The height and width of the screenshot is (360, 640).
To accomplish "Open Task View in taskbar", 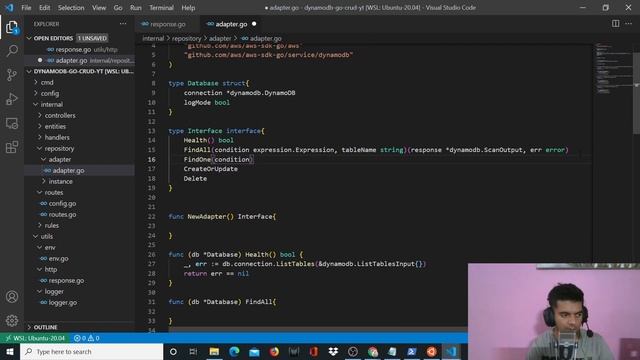I will click(x=193, y=351).
